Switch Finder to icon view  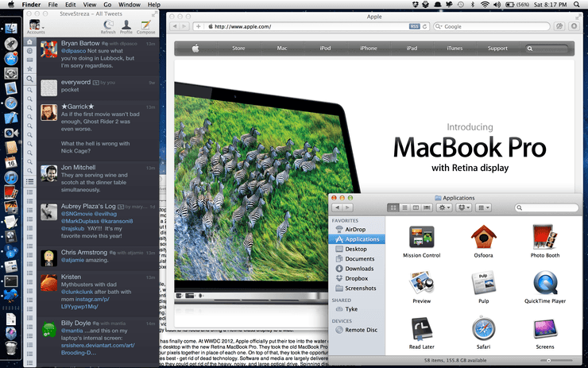pos(393,207)
